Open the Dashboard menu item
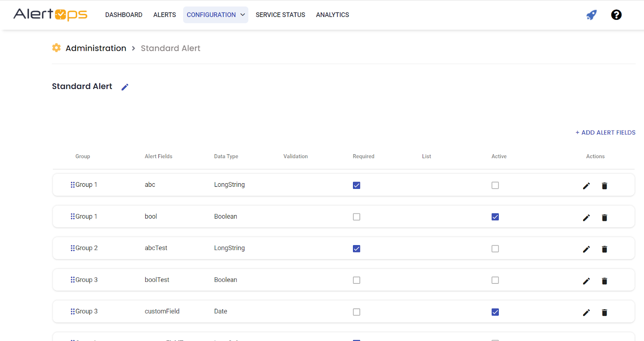Viewport: 644px width, 341px height. 124,15
